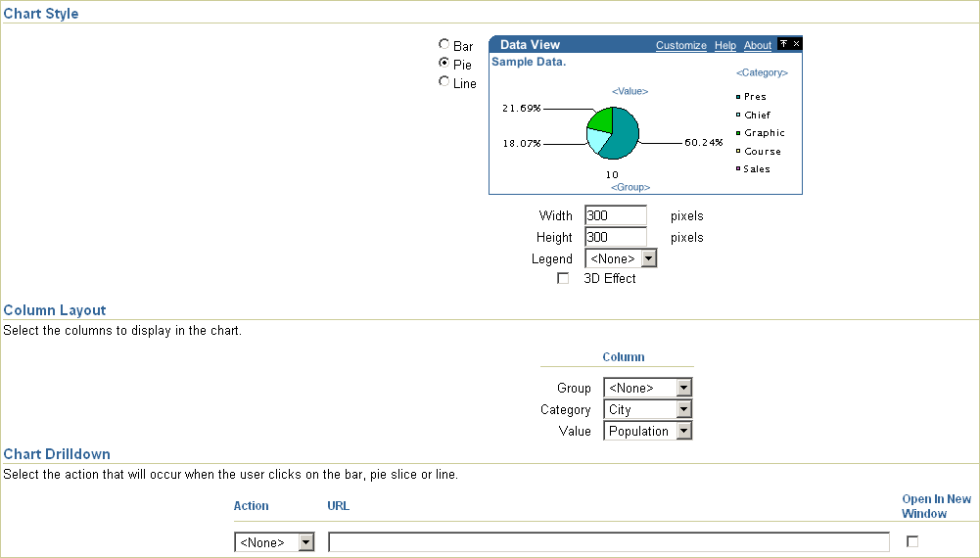
Task: Check the Open In New Window checkbox
Action: [912, 541]
